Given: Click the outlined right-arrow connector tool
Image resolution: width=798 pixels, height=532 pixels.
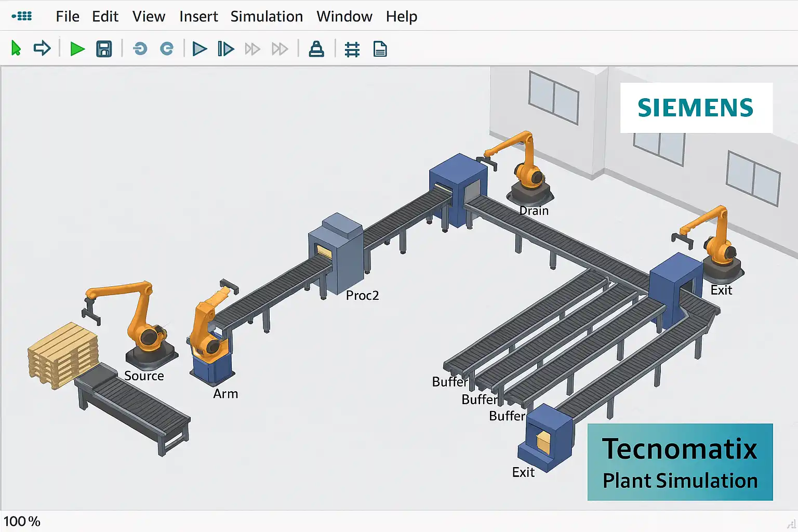Looking at the screenshot, I should click(x=42, y=48).
